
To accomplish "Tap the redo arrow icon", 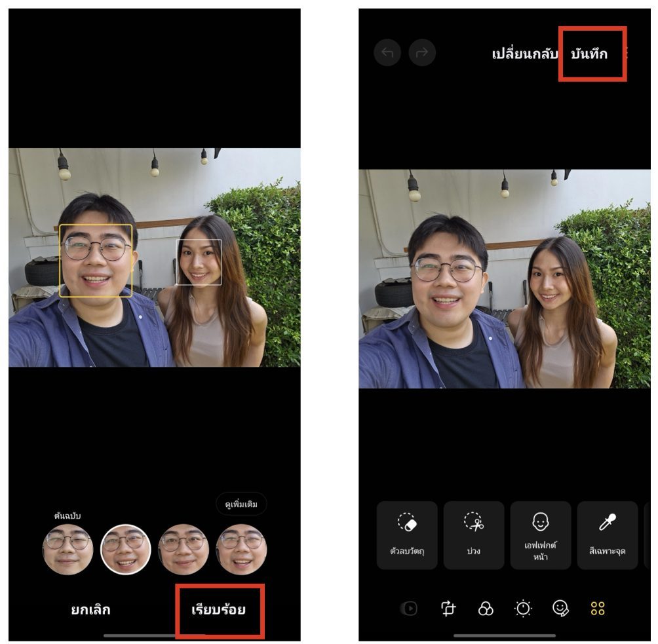I will tap(422, 53).
